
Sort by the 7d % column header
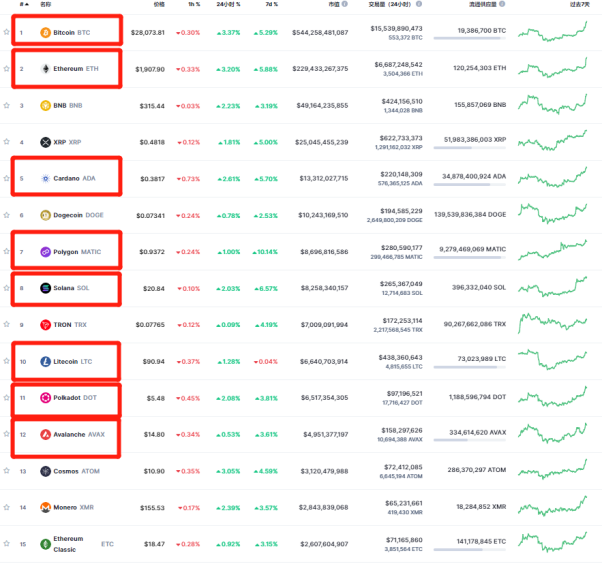pos(271,4)
